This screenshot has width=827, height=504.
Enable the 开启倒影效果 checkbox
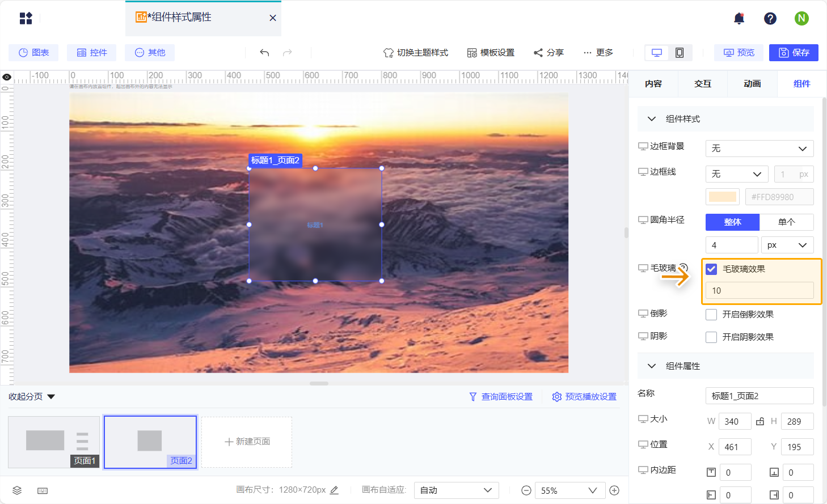pyautogui.click(x=711, y=314)
